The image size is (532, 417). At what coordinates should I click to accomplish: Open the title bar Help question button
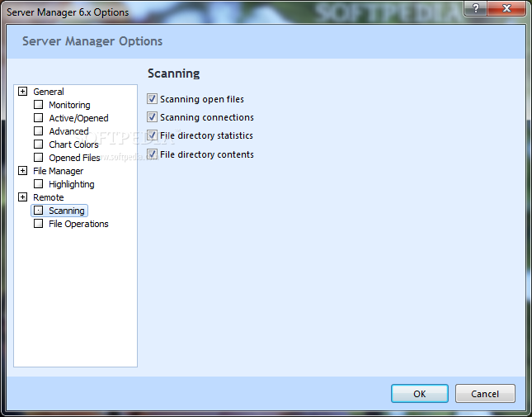(476, 8)
